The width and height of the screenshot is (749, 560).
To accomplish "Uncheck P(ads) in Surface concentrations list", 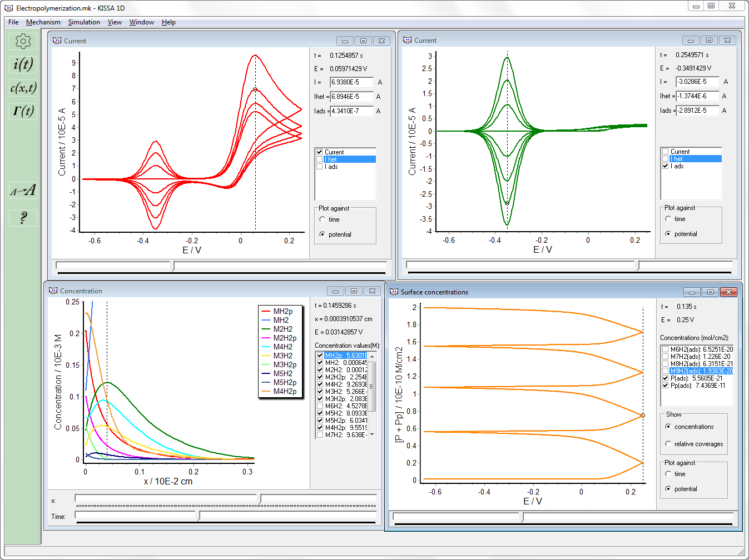I will [x=665, y=378].
